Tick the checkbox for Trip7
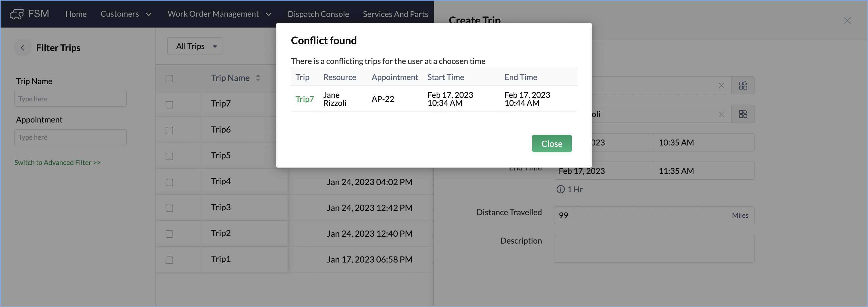 (x=169, y=105)
